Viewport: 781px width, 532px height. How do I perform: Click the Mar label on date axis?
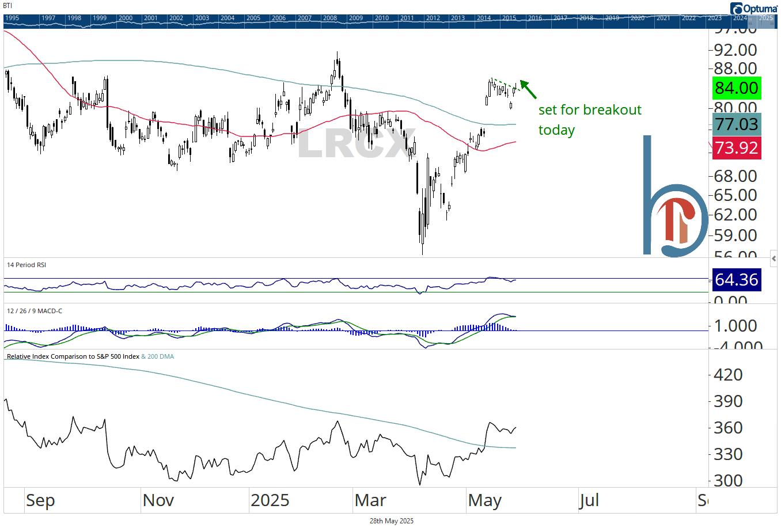[370, 500]
